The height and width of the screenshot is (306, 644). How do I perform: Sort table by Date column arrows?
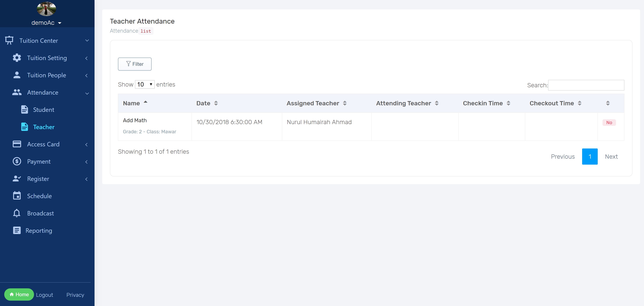pos(216,103)
